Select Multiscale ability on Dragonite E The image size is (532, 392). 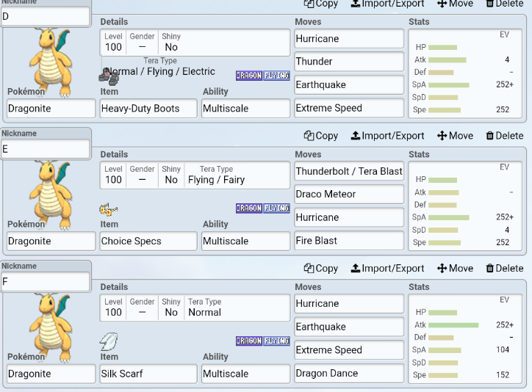click(246, 241)
